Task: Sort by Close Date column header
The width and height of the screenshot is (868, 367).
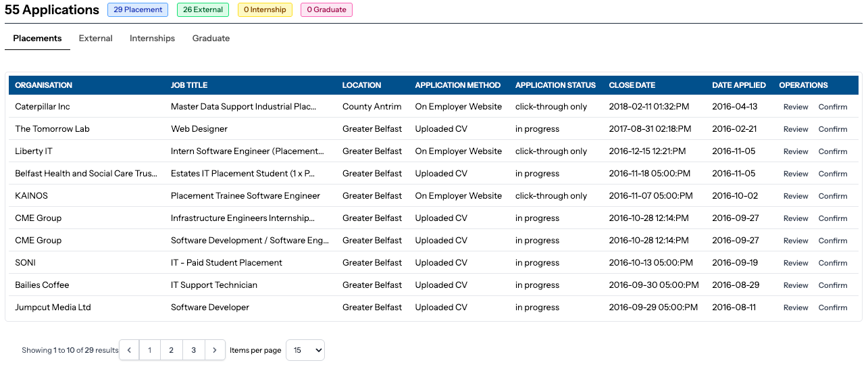Action: (x=632, y=85)
